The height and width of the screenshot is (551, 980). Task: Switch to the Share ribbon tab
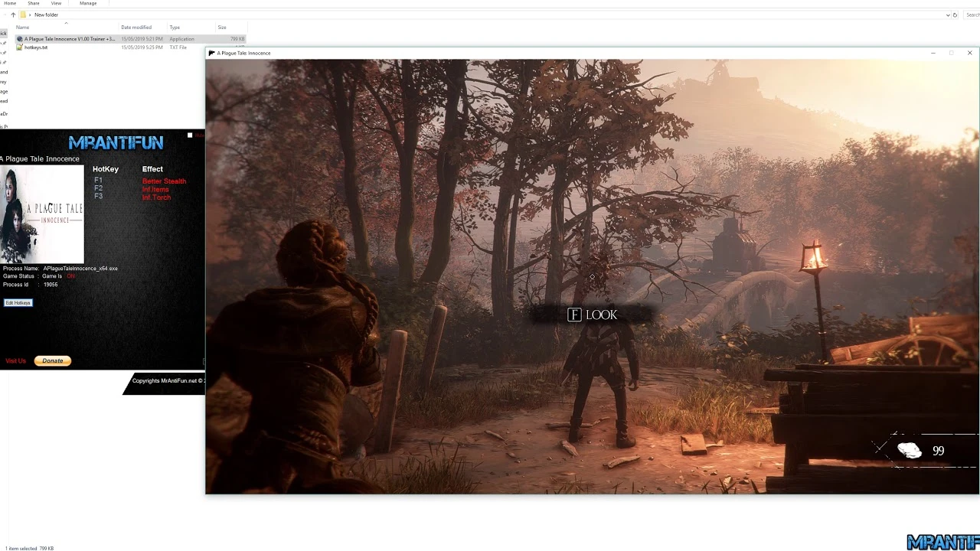point(33,3)
